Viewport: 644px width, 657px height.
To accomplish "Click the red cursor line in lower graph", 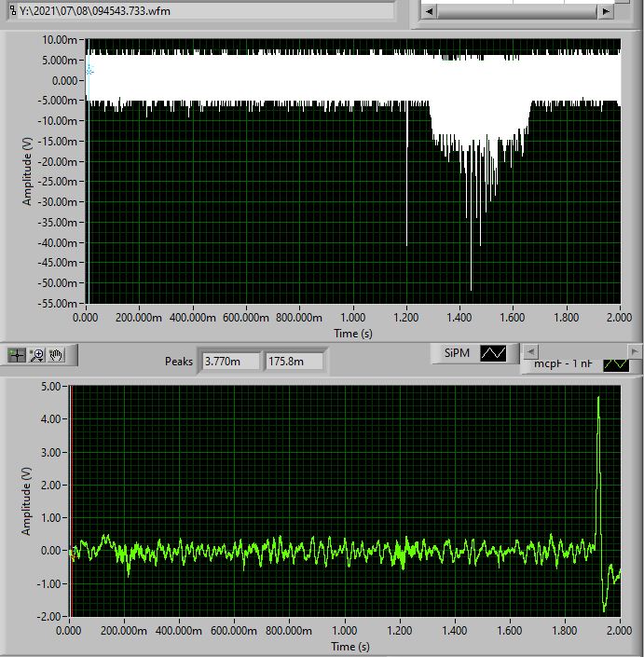I will pos(71,500).
